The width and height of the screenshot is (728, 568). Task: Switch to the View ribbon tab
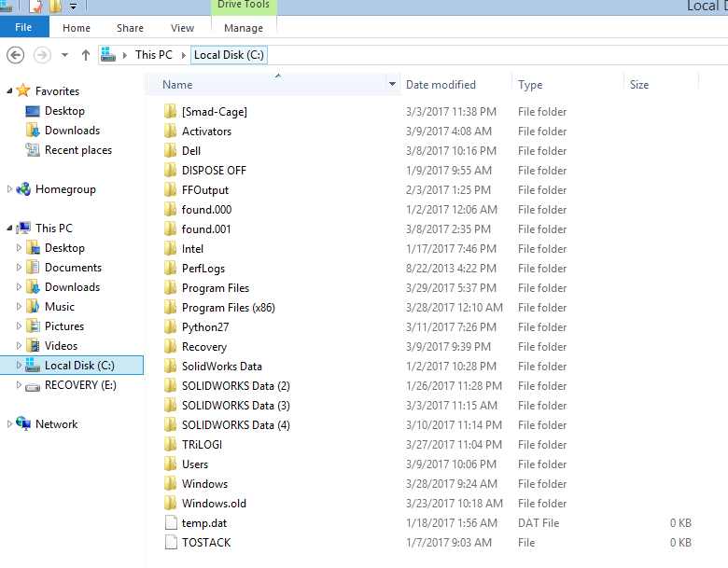(x=182, y=28)
